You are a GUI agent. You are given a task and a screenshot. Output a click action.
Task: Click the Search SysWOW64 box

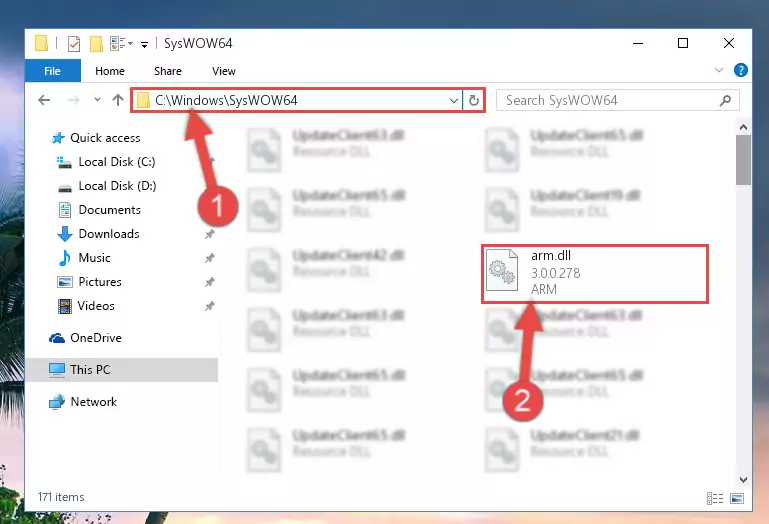click(x=617, y=101)
